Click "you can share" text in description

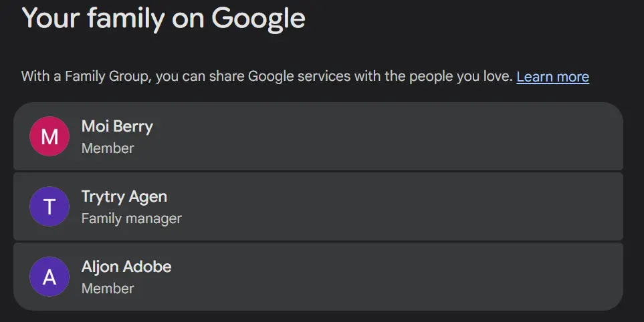pos(181,77)
